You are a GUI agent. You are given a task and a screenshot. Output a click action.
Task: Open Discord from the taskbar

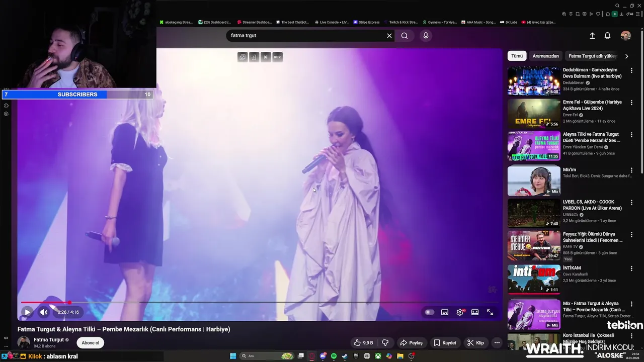pyautogui.click(x=323, y=356)
